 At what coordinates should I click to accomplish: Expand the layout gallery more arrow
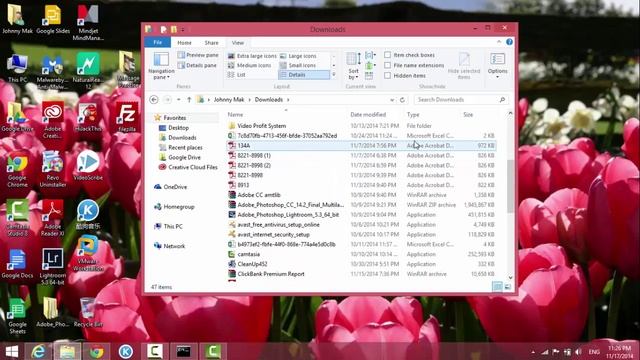pyautogui.click(x=334, y=75)
